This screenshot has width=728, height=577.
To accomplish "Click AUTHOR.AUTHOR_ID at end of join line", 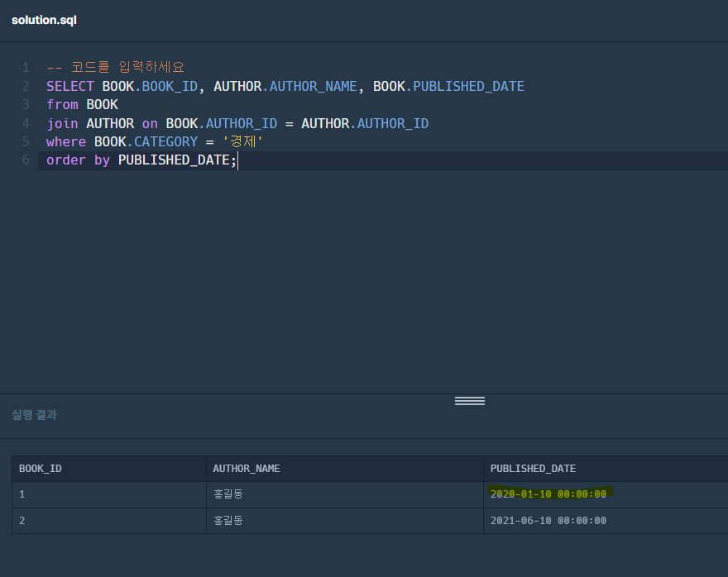I will (365, 123).
